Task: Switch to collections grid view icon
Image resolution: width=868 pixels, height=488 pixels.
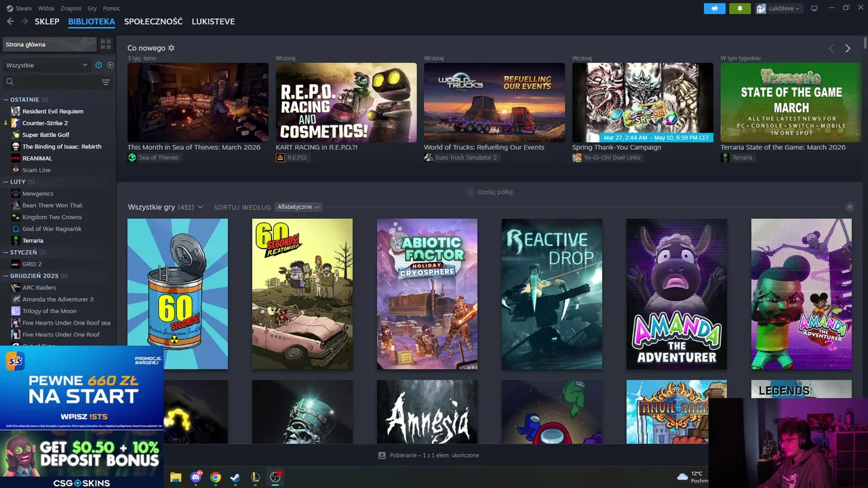Action: point(106,44)
